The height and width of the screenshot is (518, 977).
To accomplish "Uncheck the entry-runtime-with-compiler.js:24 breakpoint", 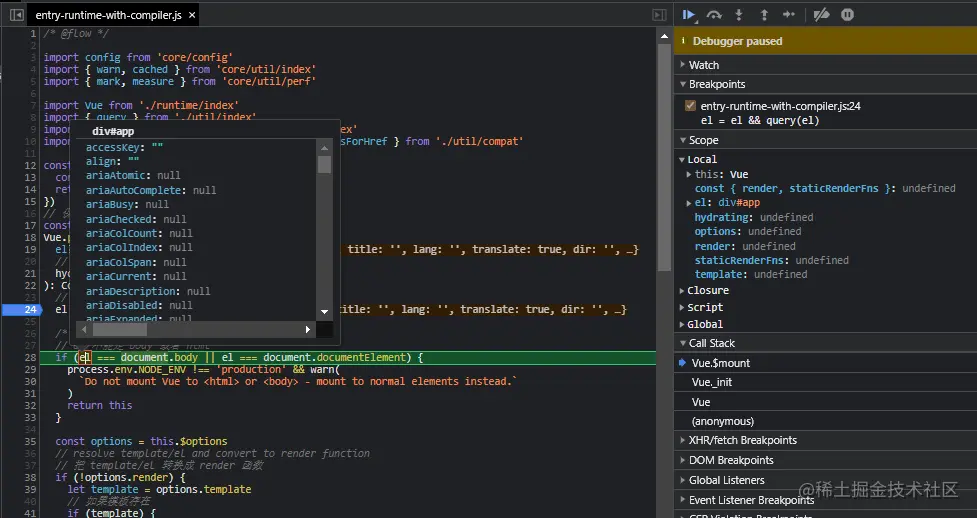I will (690, 106).
